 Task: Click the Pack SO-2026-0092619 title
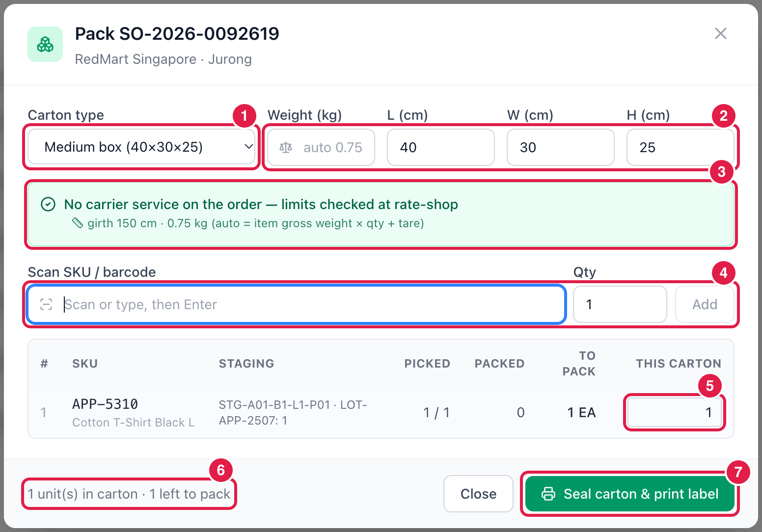pos(177,33)
